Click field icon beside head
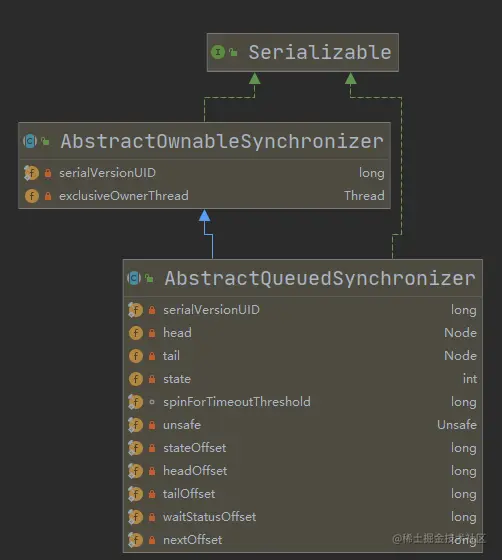502x560 pixels. pos(136,333)
